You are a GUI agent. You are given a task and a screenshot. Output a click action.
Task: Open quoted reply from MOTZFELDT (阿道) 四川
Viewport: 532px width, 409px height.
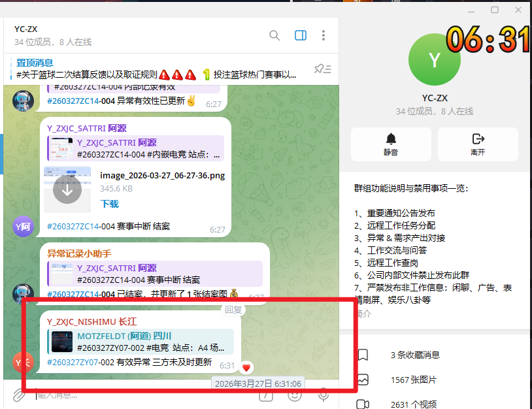(141, 342)
